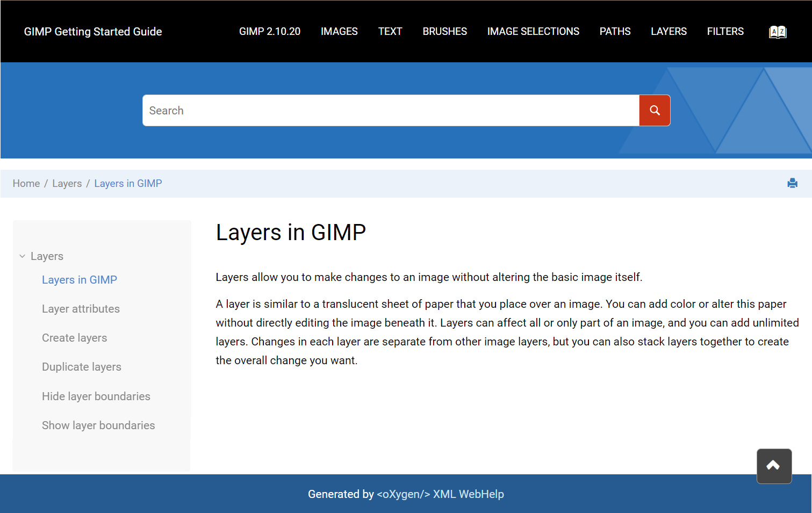Screen dimensions: 812x513
Task: Open Duplicate layers topic in sidebar
Action: [x=82, y=367]
